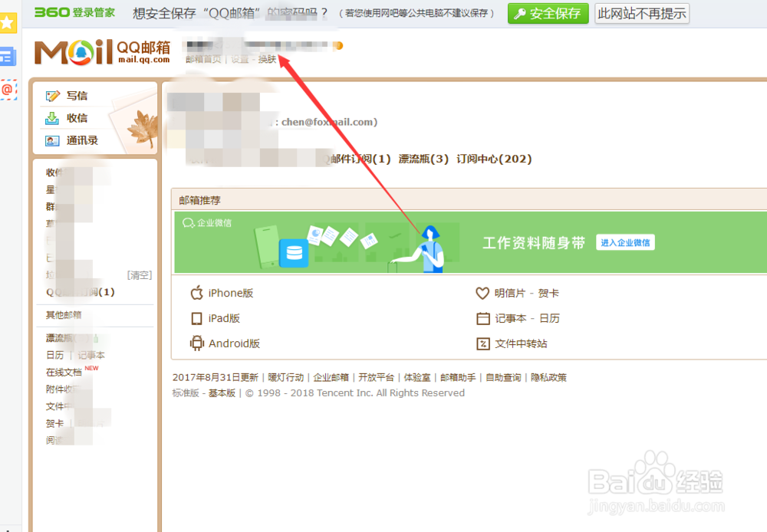Click the 收信 inbox download icon
This screenshot has width=767, height=532.
click(x=52, y=118)
